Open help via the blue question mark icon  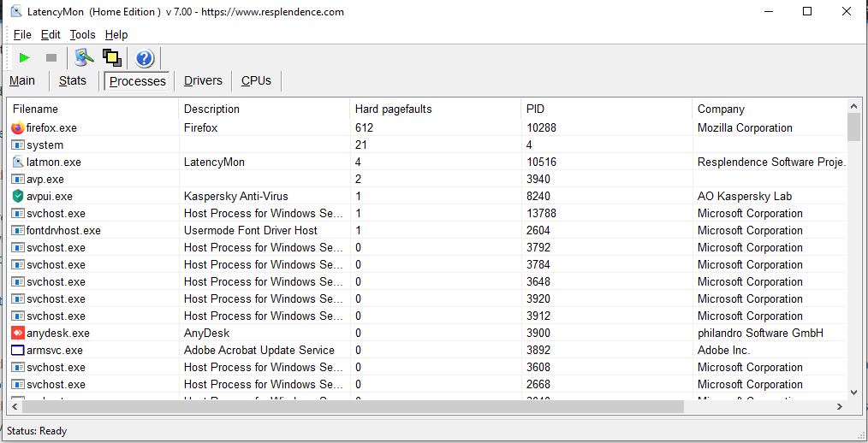[x=145, y=57]
